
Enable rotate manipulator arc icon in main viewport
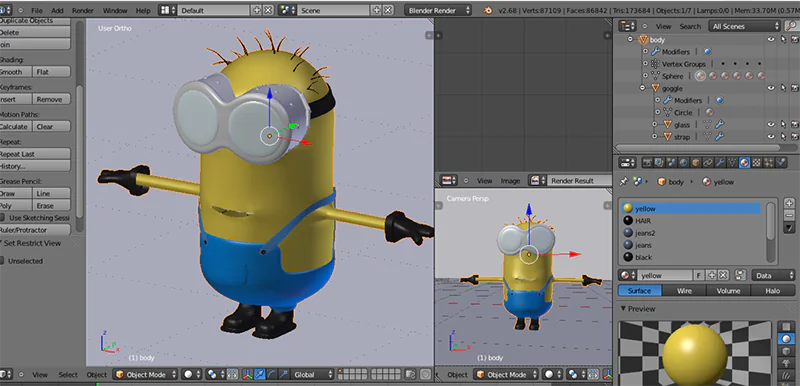pos(272,374)
